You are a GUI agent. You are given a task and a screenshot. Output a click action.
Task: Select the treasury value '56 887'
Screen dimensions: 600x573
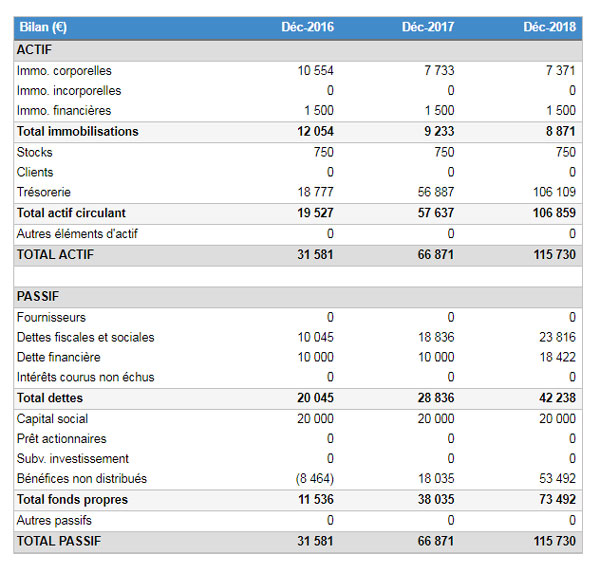coord(436,192)
